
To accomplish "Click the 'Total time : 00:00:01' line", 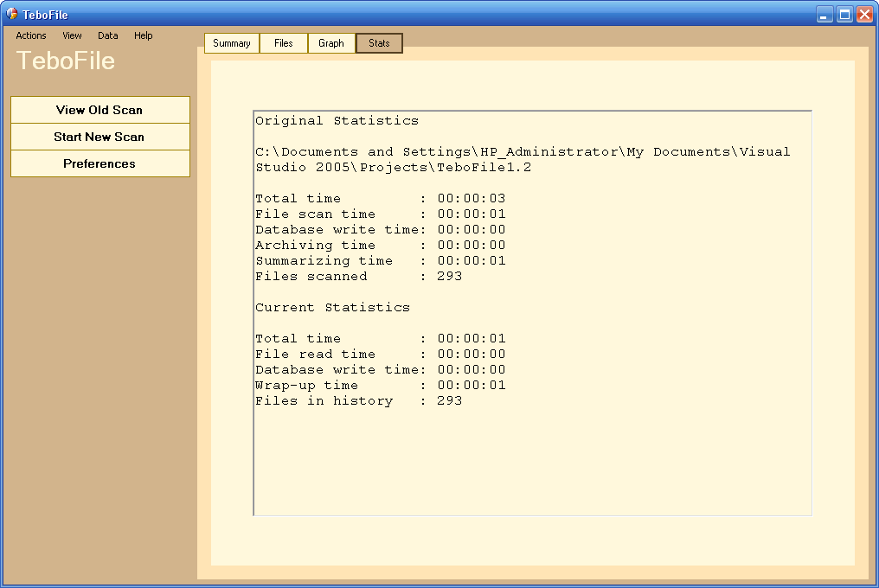I will (x=380, y=339).
